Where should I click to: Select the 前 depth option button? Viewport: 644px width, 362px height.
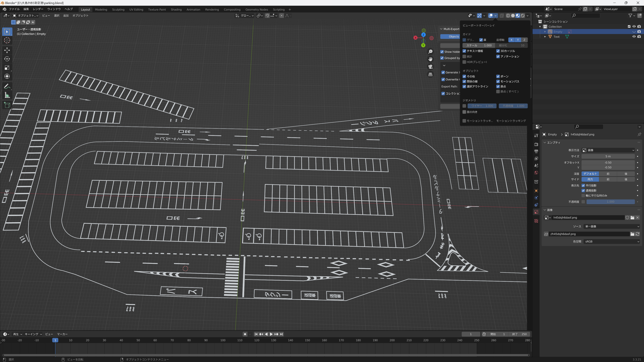tap(608, 174)
